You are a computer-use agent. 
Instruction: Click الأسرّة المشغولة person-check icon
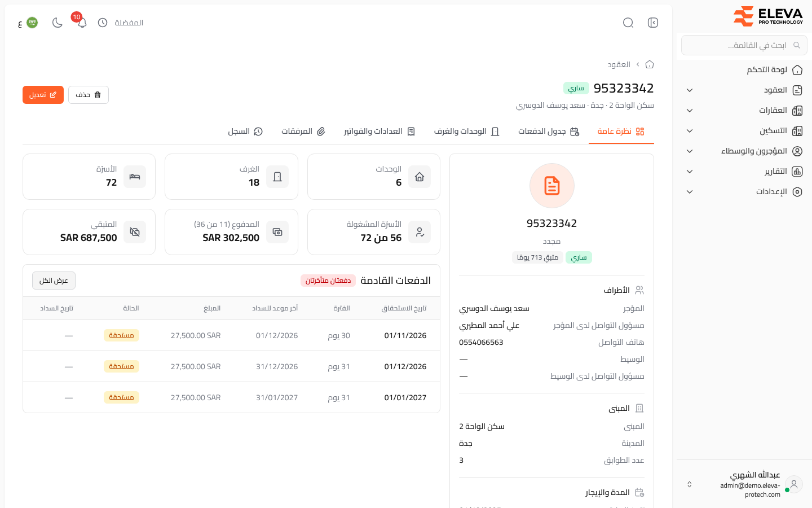(420, 232)
